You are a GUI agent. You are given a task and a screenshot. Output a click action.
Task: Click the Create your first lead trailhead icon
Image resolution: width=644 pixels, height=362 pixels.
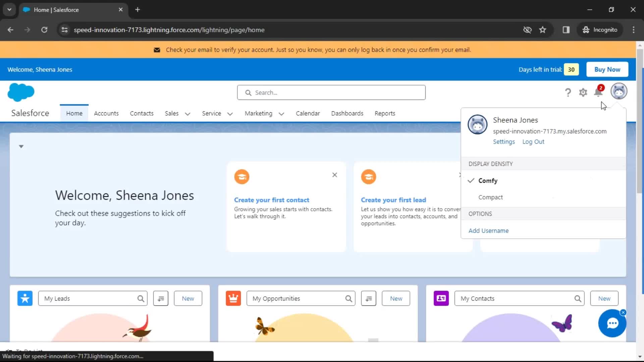tap(369, 177)
